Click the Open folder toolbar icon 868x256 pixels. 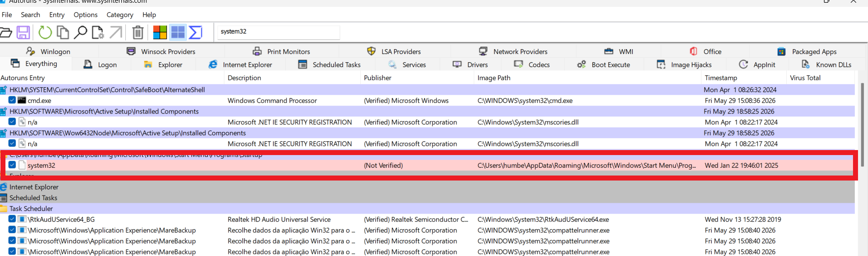click(5, 32)
